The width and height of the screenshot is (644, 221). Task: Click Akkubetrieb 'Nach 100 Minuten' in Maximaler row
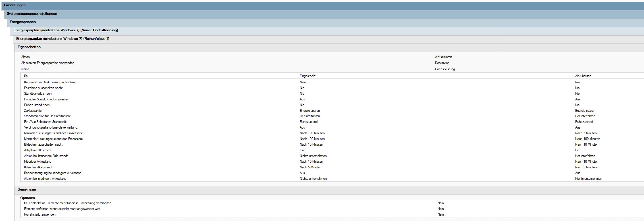coord(587,139)
